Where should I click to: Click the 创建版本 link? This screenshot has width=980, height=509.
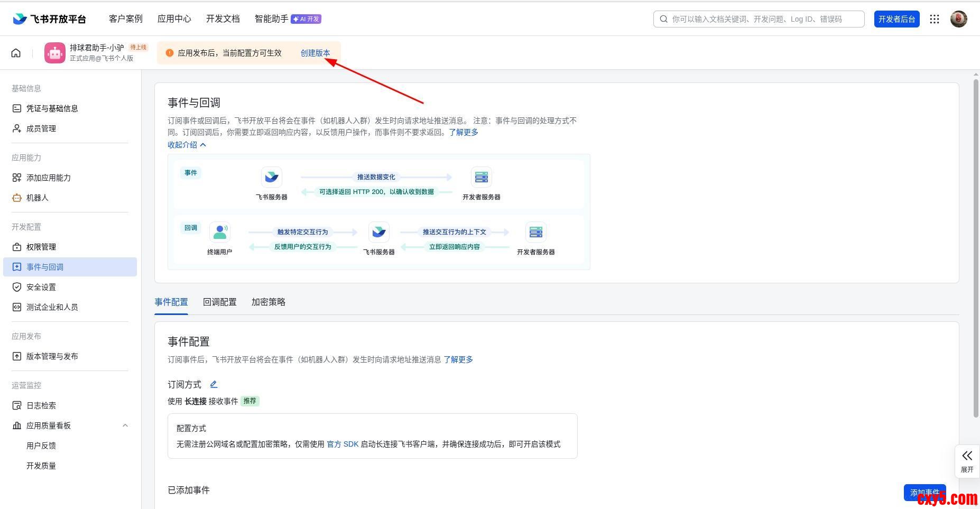(316, 53)
